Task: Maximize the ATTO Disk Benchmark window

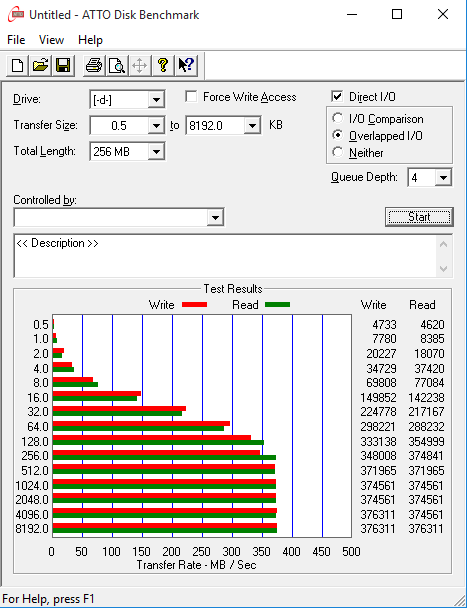Action: (397, 14)
